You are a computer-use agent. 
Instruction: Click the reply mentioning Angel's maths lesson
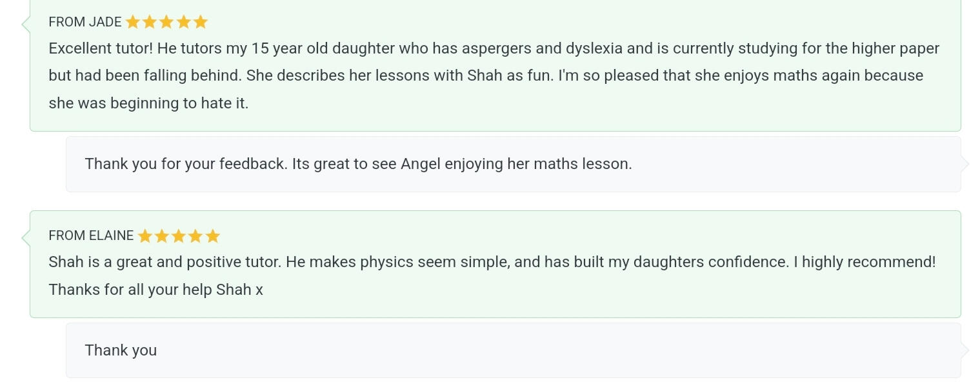click(358, 164)
